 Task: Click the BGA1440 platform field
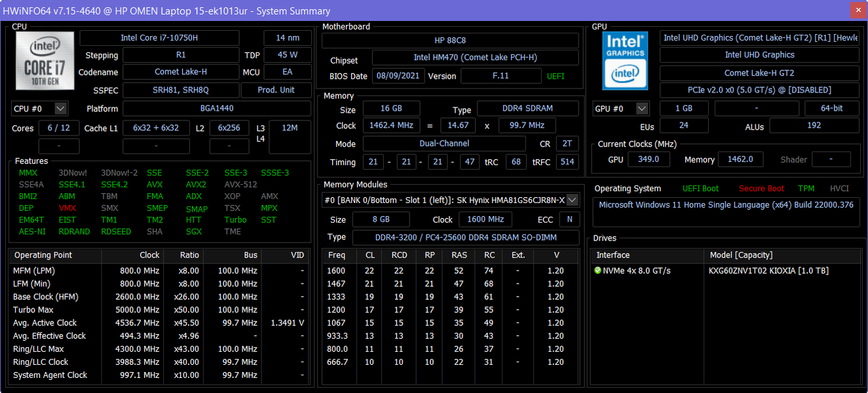(x=217, y=108)
